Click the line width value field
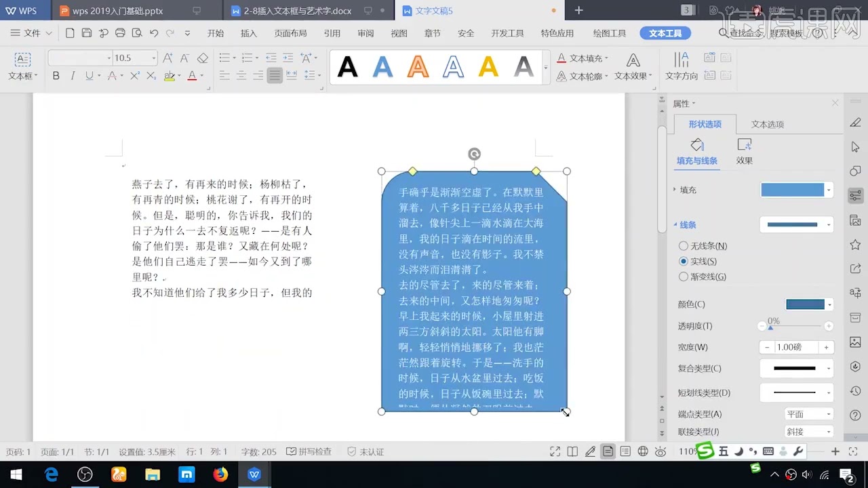The width and height of the screenshot is (868, 488). (x=797, y=347)
